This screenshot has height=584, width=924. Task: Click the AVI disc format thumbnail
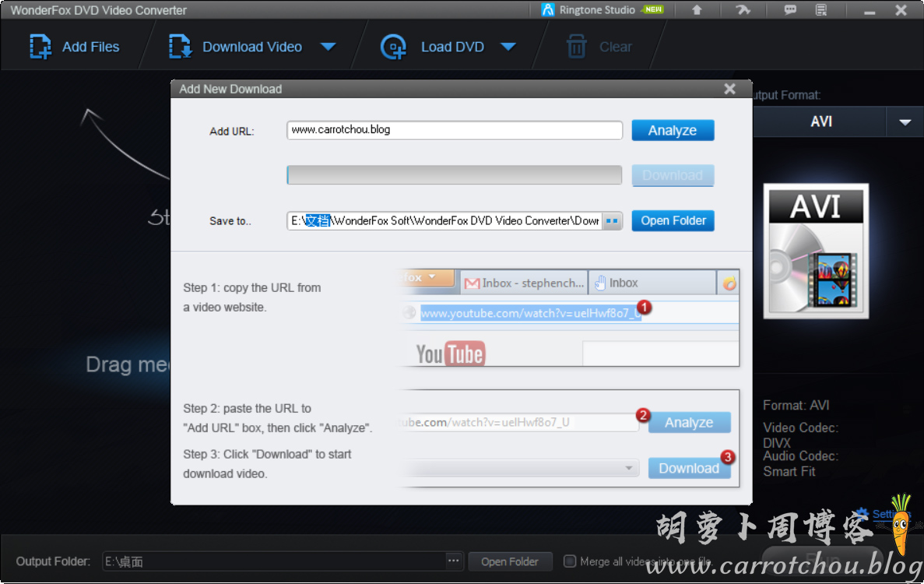click(816, 251)
